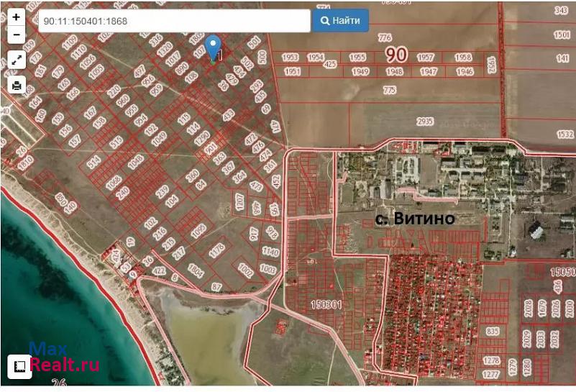Screen dimensions: 576x392
Task: Select parcel 2935 on the map
Action: (425, 122)
